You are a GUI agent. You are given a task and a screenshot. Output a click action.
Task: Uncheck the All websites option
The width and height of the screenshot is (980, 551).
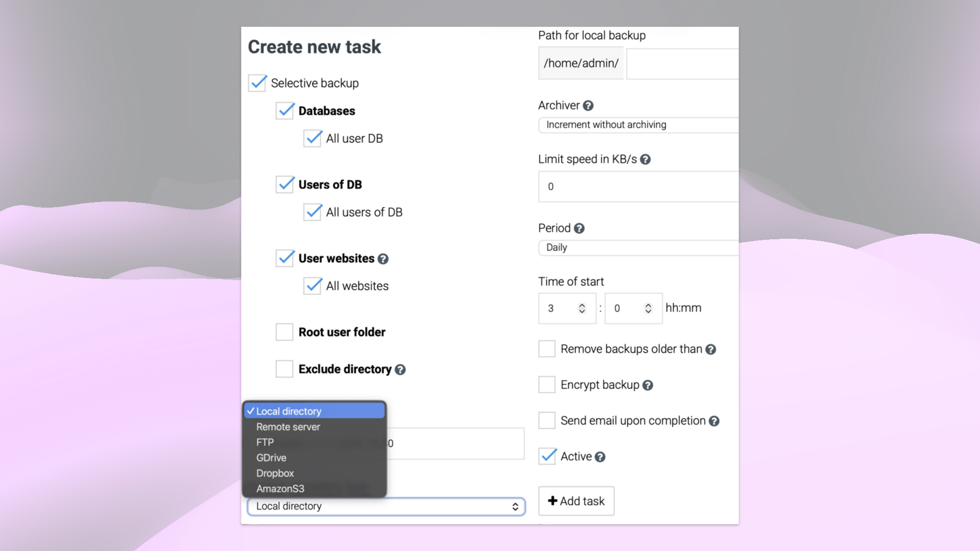(313, 286)
